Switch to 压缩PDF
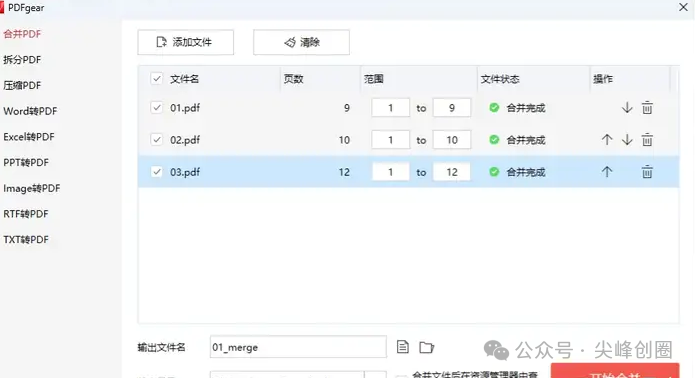This screenshot has width=695, height=378. 22,86
